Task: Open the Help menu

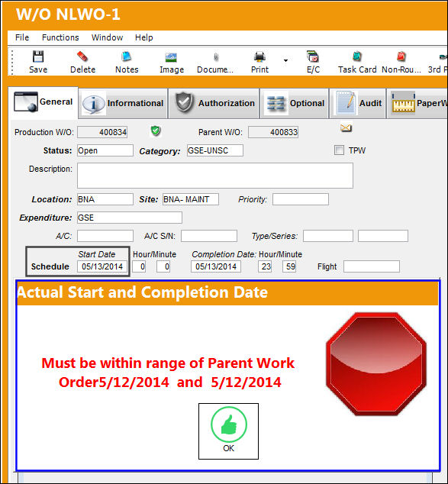Action: [x=143, y=37]
